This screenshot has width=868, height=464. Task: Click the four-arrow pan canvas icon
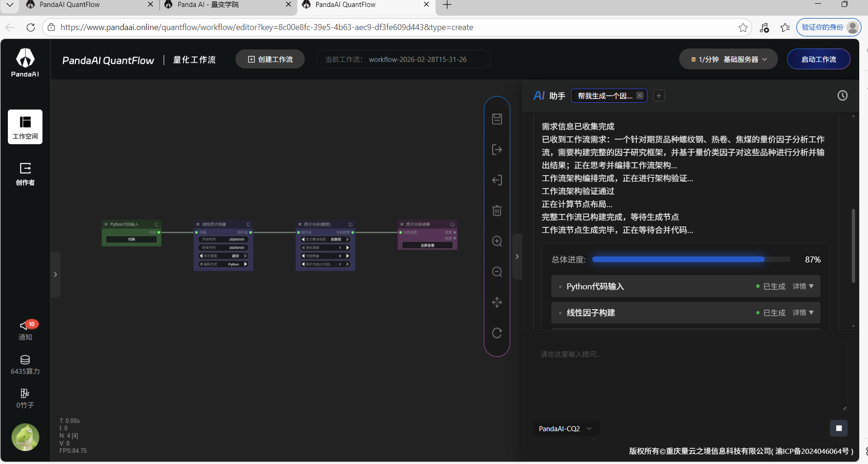[x=497, y=302]
